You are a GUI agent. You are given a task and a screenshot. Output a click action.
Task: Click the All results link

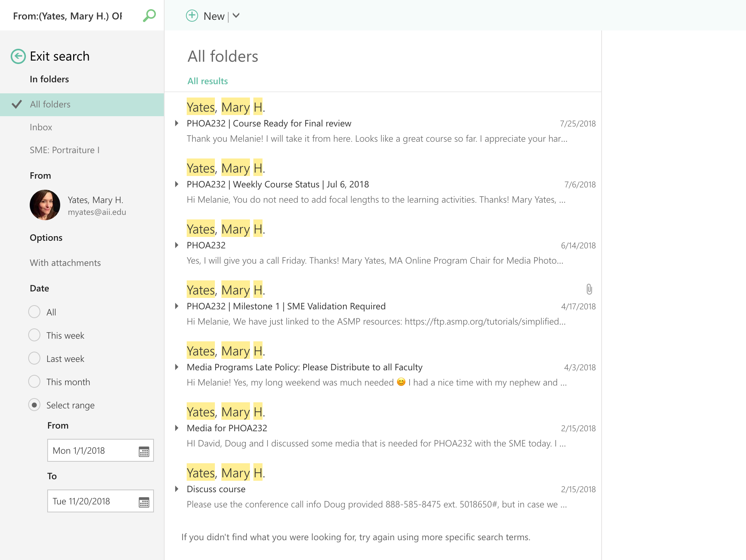207,81
